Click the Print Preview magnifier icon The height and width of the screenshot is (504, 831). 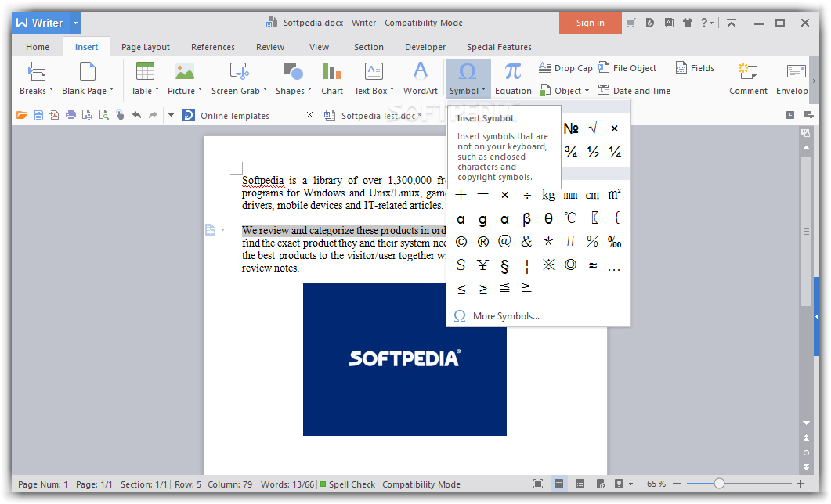coord(104,115)
